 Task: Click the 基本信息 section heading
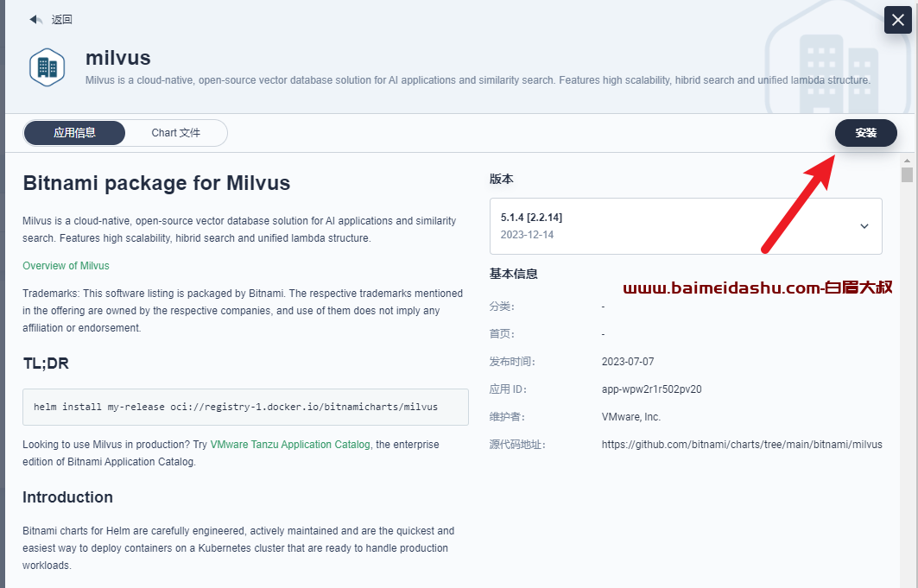514,274
